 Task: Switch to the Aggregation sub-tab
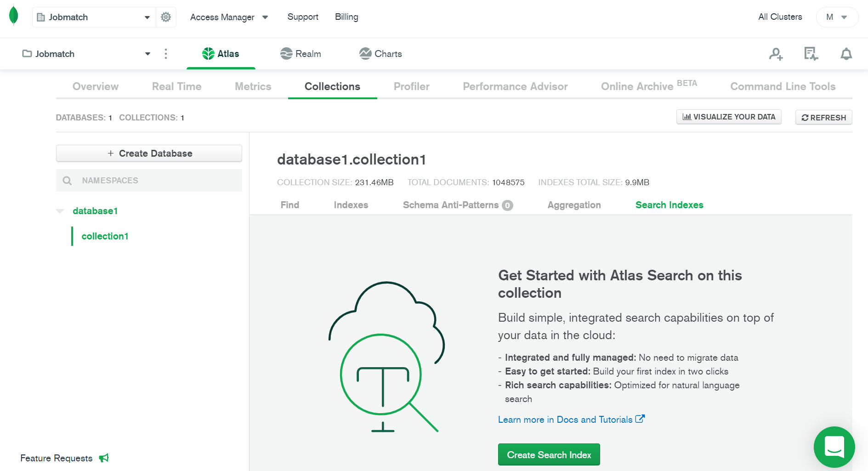click(574, 205)
